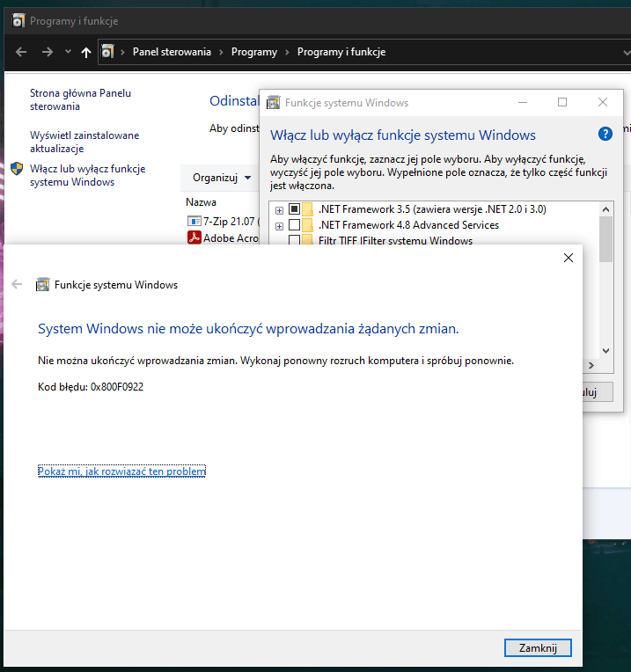The height and width of the screenshot is (672, 631).
Task: Go back in Control Panel navigation
Action: point(21,52)
